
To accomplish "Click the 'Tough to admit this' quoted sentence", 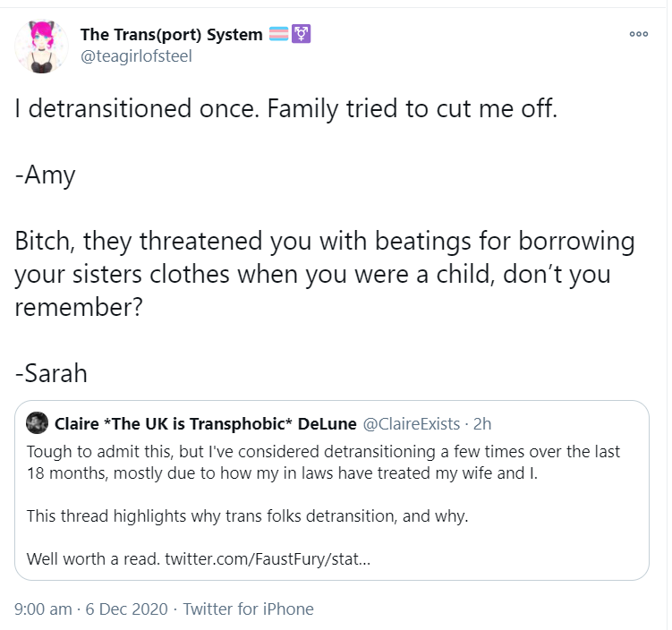I will [324, 463].
